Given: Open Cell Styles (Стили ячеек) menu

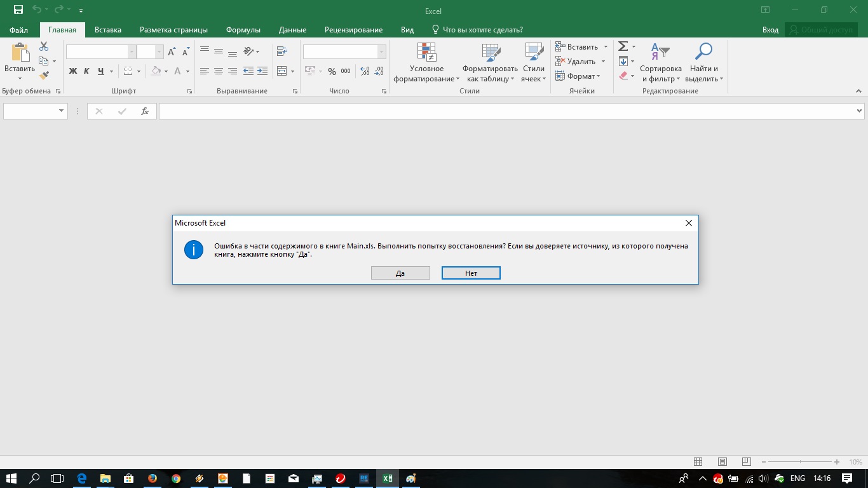Looking at the screenshot, I should [534, 62].
